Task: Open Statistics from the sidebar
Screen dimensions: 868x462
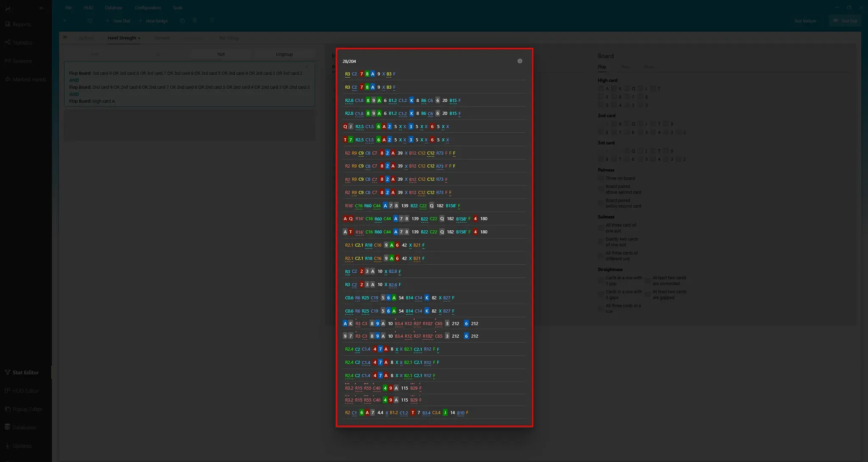Action: [x=22, y=43]
